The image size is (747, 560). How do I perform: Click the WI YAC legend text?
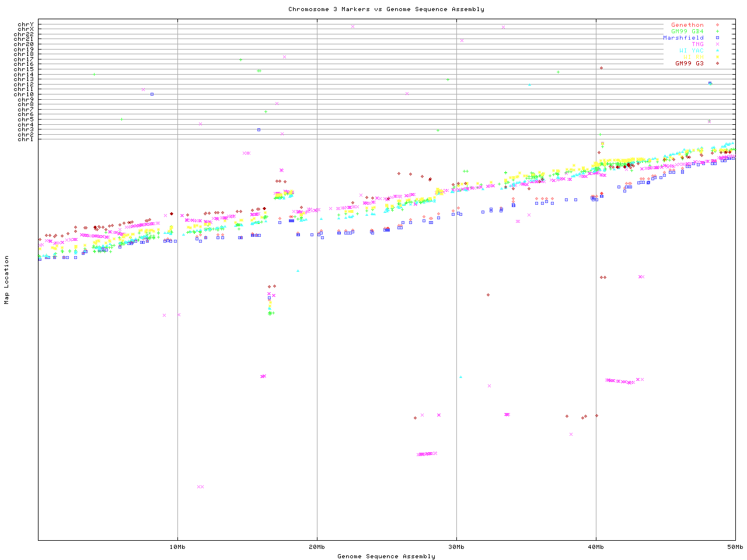pos(692,51)
